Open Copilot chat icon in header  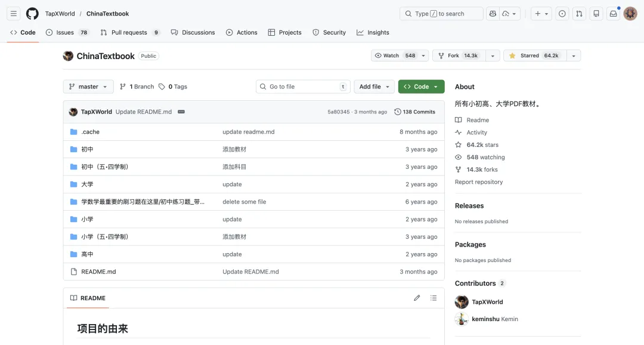click(493, 14)
